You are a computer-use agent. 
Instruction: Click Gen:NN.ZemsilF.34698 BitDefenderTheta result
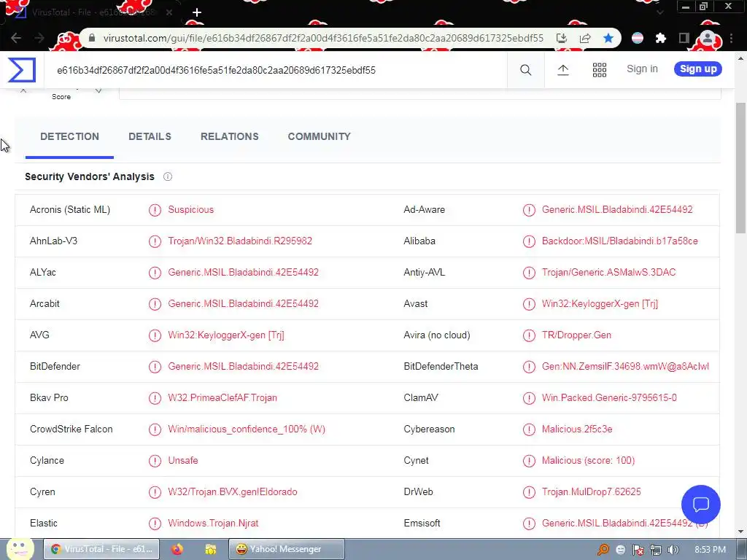click(625, 367)
